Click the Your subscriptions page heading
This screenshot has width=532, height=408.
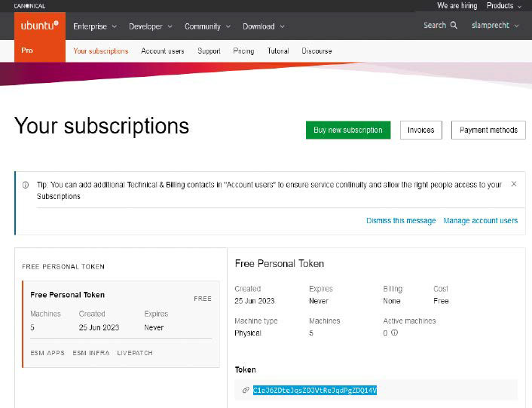[x=102, y=126]
